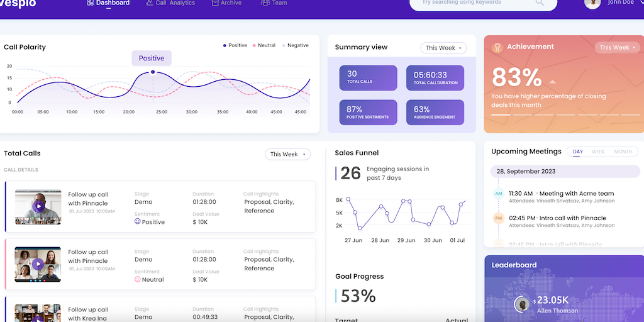644x322 pixels.
Task: Open Total Calls This Week dropdown
Action: click(288, 154)
